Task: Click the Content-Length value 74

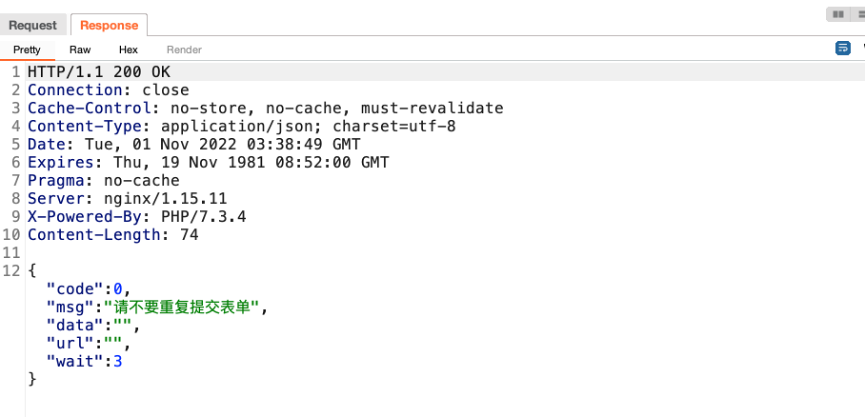Action: (189, 235)
